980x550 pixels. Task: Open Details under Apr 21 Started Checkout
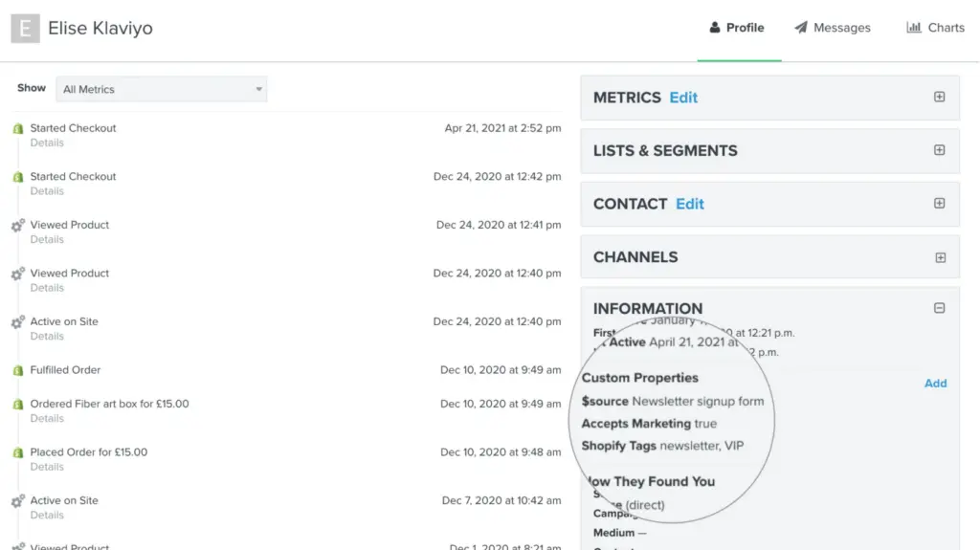click(47, 143)
